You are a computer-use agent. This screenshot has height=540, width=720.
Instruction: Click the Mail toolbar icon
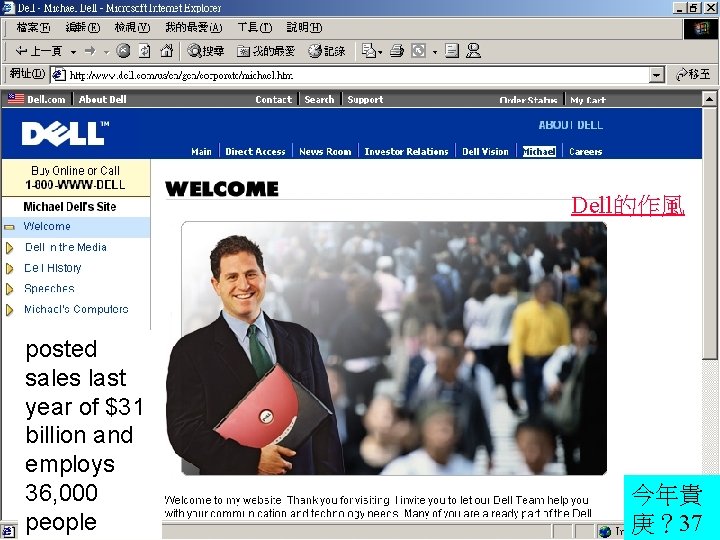click(371, 51)
